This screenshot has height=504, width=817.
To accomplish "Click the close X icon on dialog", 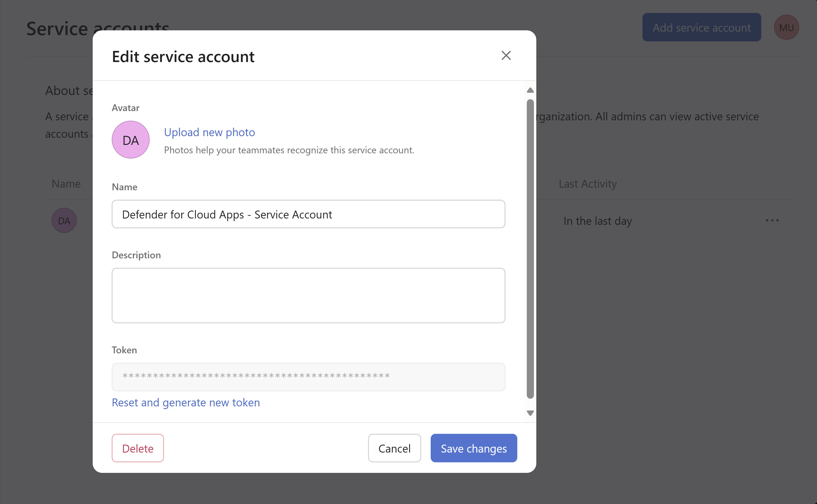I will [505, 55].
